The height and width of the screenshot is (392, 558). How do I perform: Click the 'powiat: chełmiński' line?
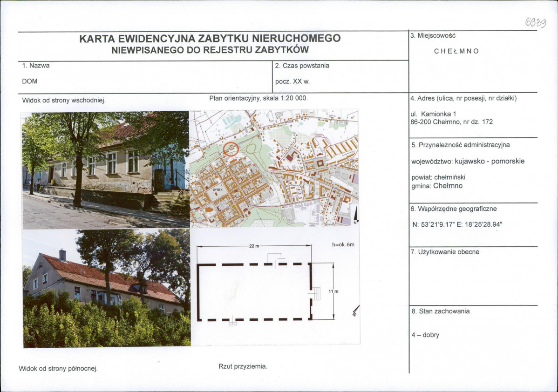coord(438,177)
